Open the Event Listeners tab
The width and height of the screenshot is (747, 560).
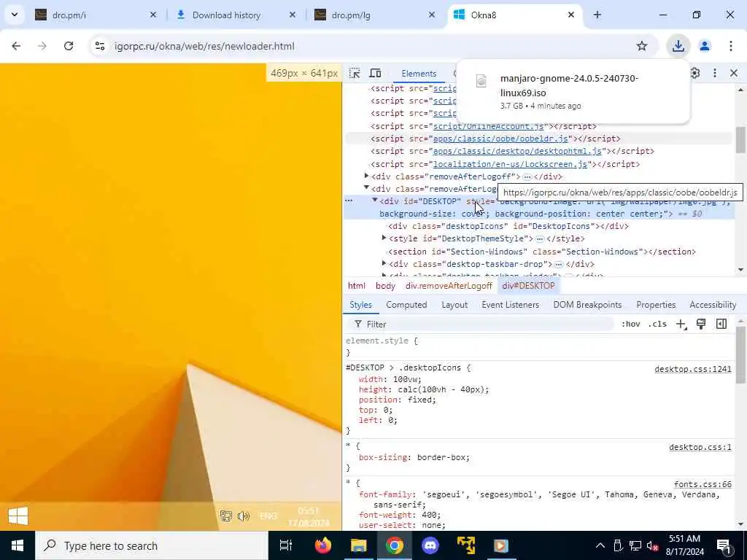(x=510, y=305)
